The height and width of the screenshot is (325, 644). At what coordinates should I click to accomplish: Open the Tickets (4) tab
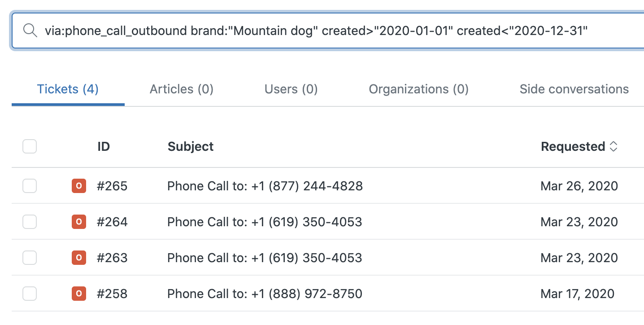pos(68,89)
